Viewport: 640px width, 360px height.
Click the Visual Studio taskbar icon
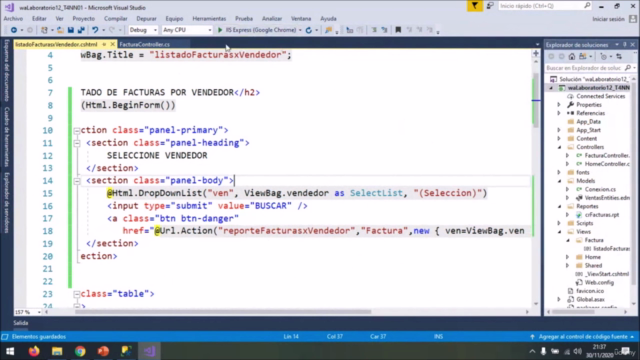point(149,351)
